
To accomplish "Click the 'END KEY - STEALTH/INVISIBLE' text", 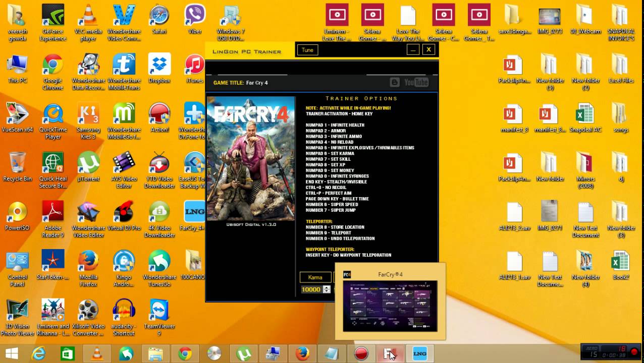I will 336,181.
